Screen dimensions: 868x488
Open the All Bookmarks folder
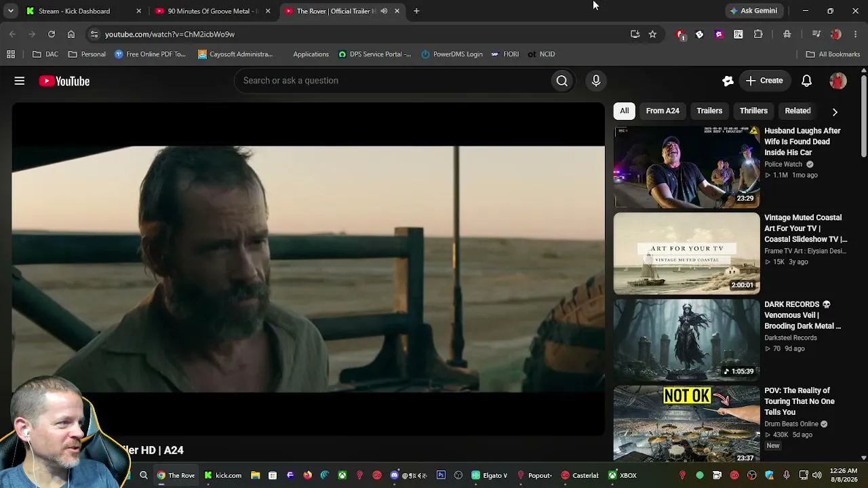pos(833,54)
